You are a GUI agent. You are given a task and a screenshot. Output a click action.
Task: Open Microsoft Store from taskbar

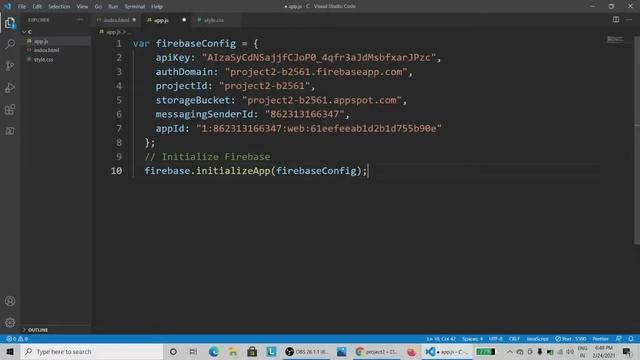(252, 351)
